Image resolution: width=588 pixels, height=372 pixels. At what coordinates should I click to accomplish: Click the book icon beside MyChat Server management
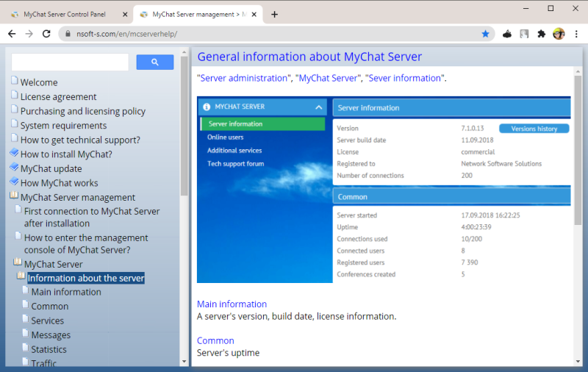pos(14,195)
